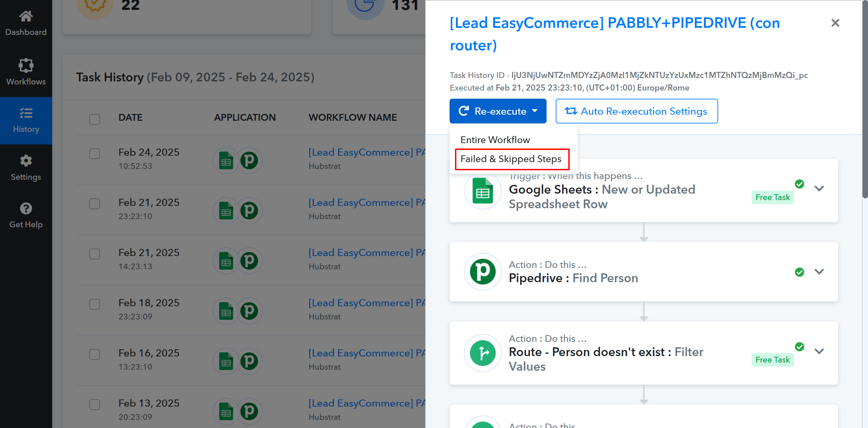Choose Failed & Skipped Steps option
Viewport: 868px width, 428px height.
coord(512,159)
